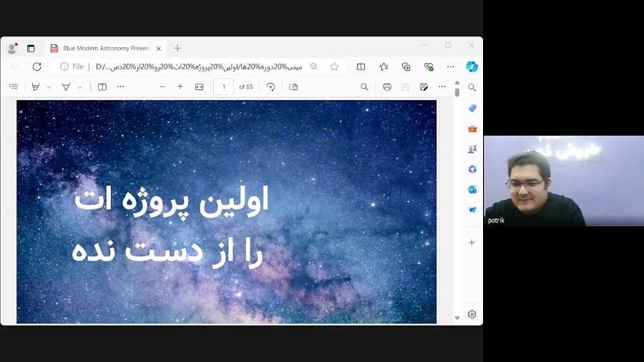The image size is (644, 362).
Task: Click the "of 65" page count text
Action: click(246, 87)
